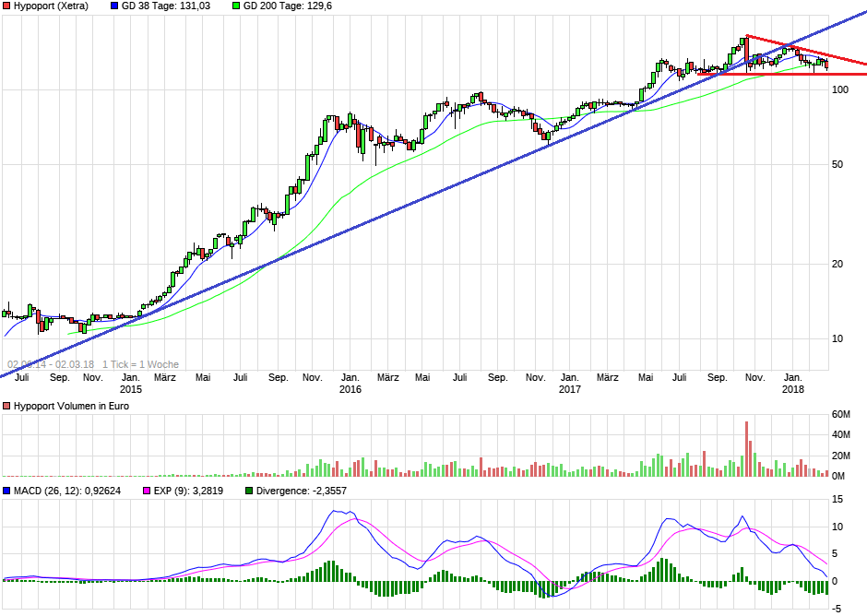This screenshot has height=616, width=867.
Task: Click the -5 MACD axis label
Action: click(x=837, y=609)
